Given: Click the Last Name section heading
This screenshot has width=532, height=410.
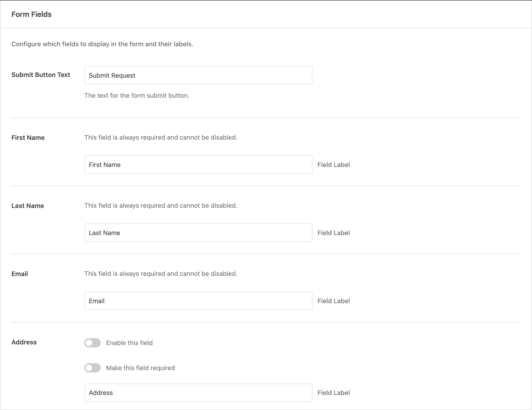Looking at the screenshot, I should [x=28, y=206].
